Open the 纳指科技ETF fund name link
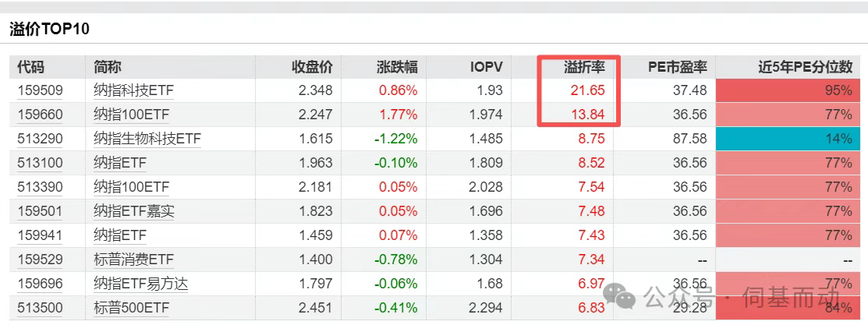The image size is (868, 332). [x=133, y=90]
